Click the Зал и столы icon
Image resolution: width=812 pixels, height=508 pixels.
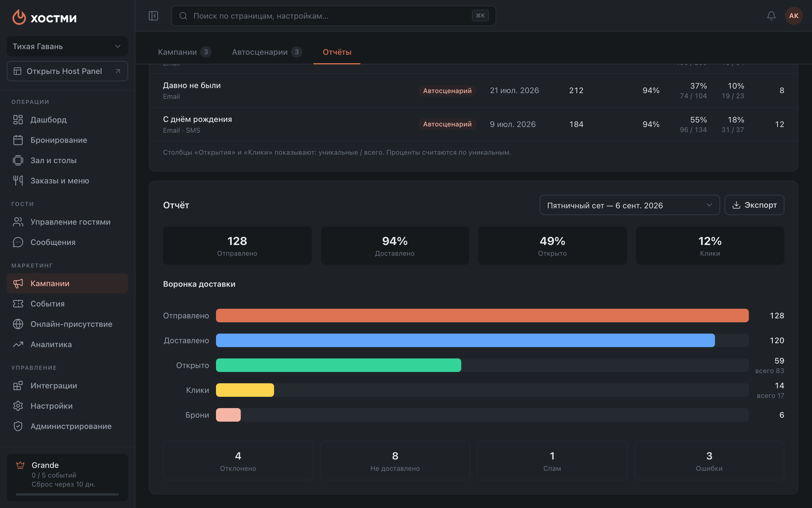pos(18,160)
